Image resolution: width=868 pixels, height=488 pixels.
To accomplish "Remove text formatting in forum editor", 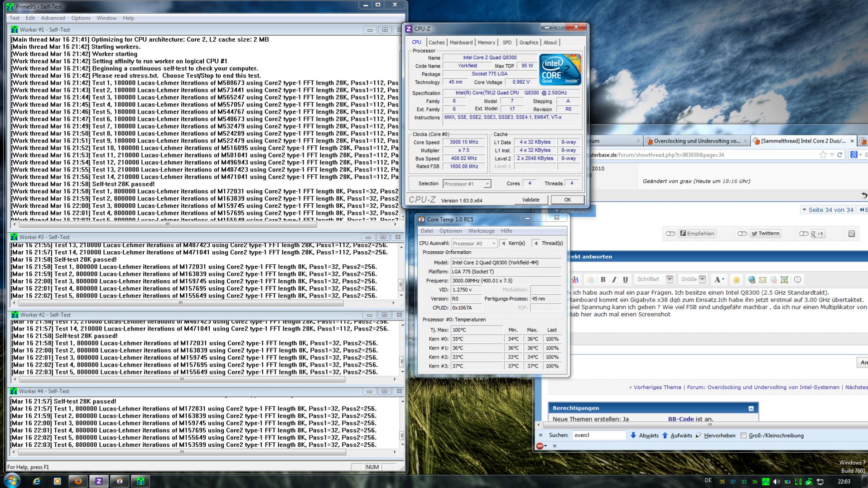I will point(575,279).
